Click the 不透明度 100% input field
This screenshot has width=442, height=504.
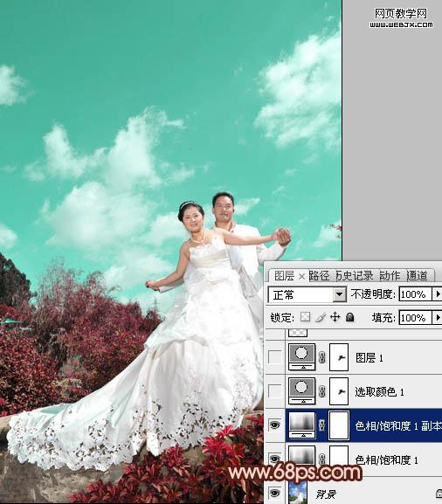[x=415, y=294]
